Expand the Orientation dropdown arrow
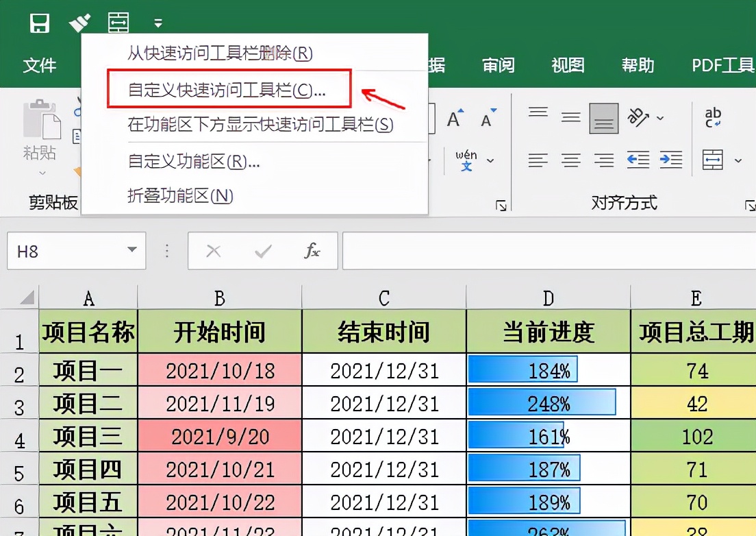 click(661, 118)
